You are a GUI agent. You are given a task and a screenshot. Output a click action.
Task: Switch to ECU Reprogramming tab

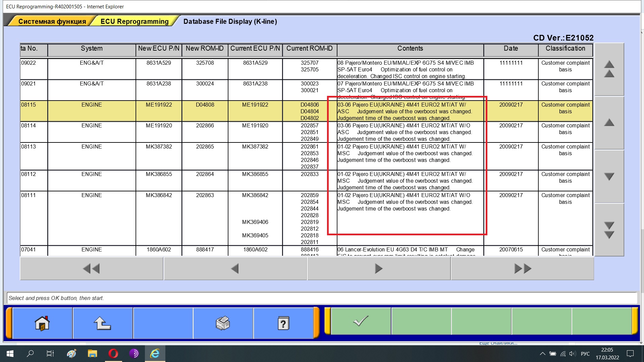coord(135,21)
